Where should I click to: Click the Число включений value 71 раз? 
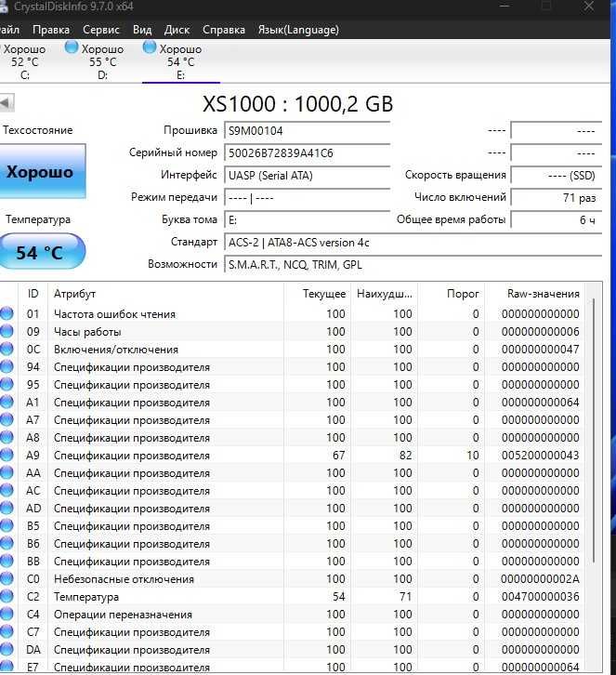(x=556, y=198)
